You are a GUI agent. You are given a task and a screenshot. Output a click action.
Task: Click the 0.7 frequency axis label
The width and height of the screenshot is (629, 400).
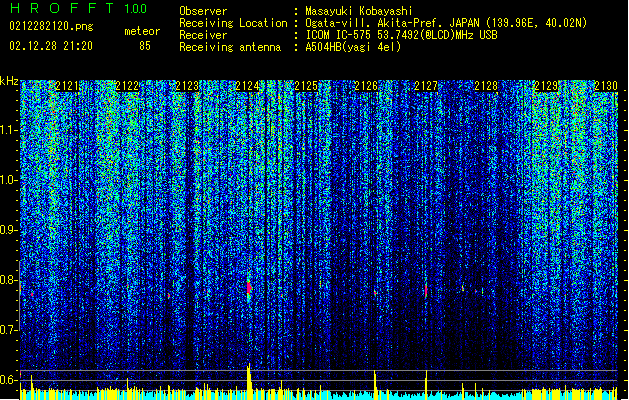tap(9, 330)
